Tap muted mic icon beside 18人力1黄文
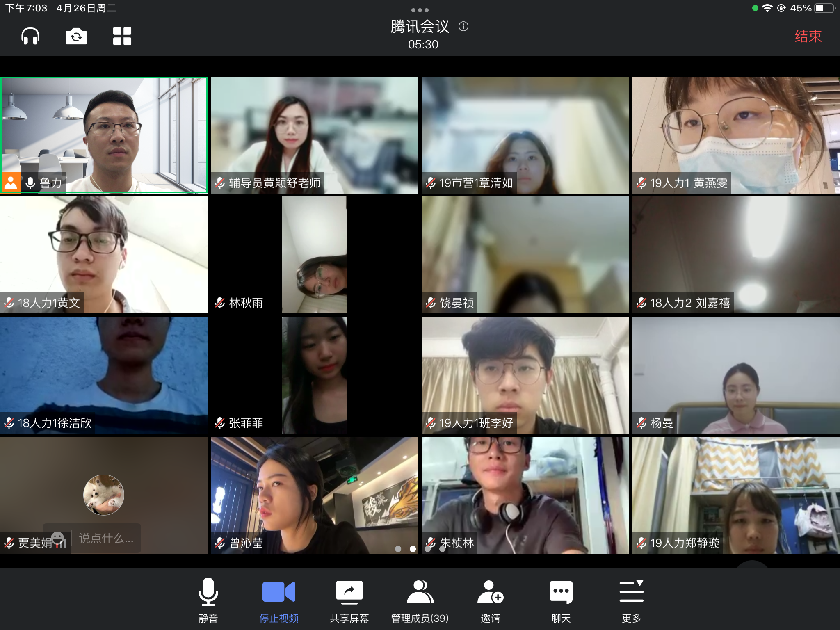Viewport: 840px width, 630px height. 9,303
